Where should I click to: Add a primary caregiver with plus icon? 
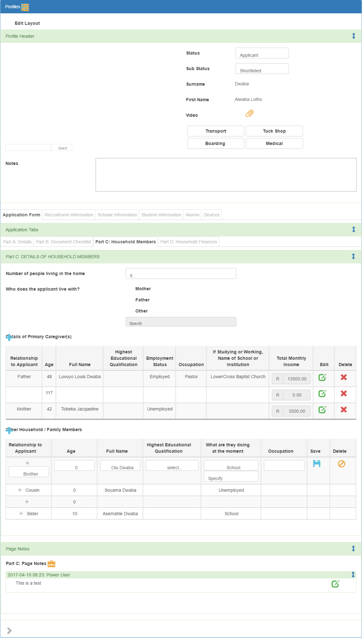click(9, 337)
